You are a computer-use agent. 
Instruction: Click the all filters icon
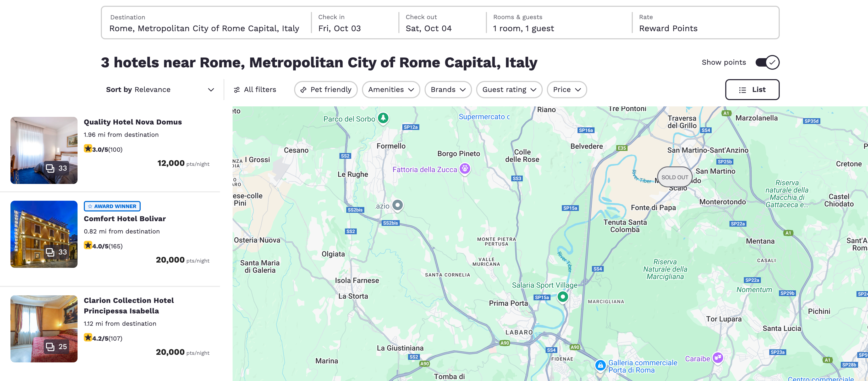[x=238, y=89]
